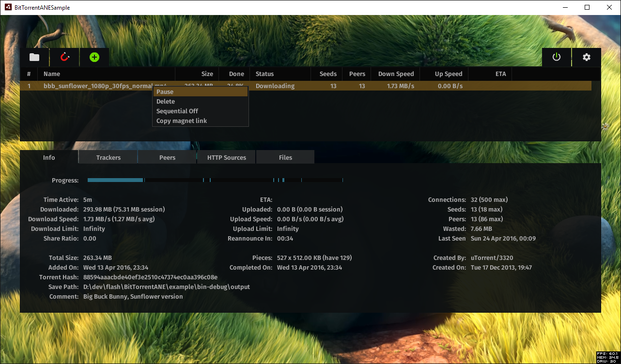The width and height of the screenshot is (621, 364).
Task: Click the Downloaded value 293.98 MB
Action: click(124, 210)
